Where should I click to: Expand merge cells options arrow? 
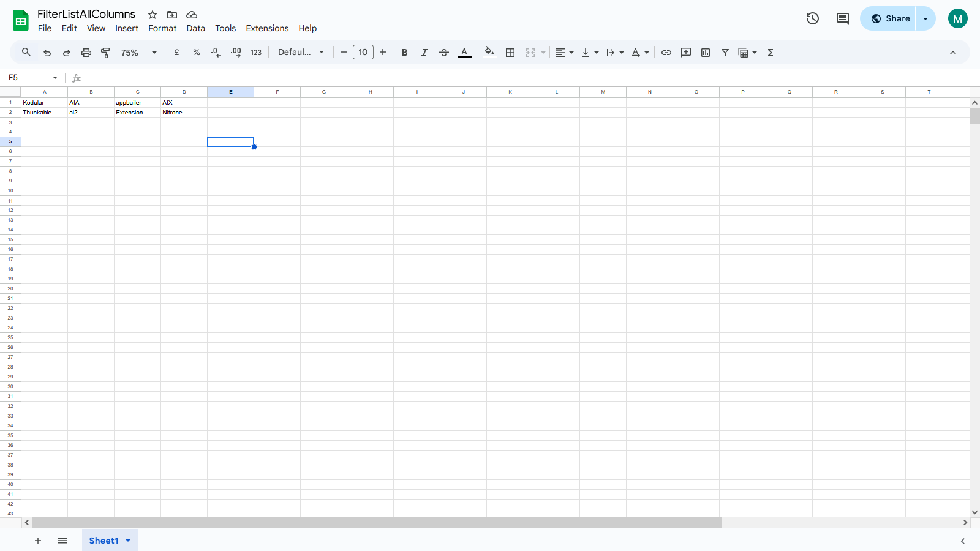coord(543,53)
